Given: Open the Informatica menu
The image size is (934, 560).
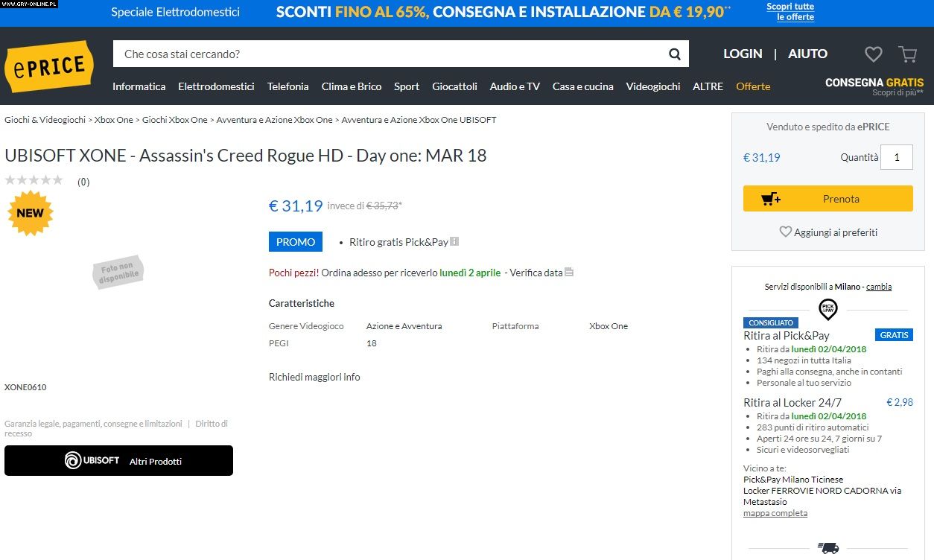Looking at the screenshot, I should [139, 86].
